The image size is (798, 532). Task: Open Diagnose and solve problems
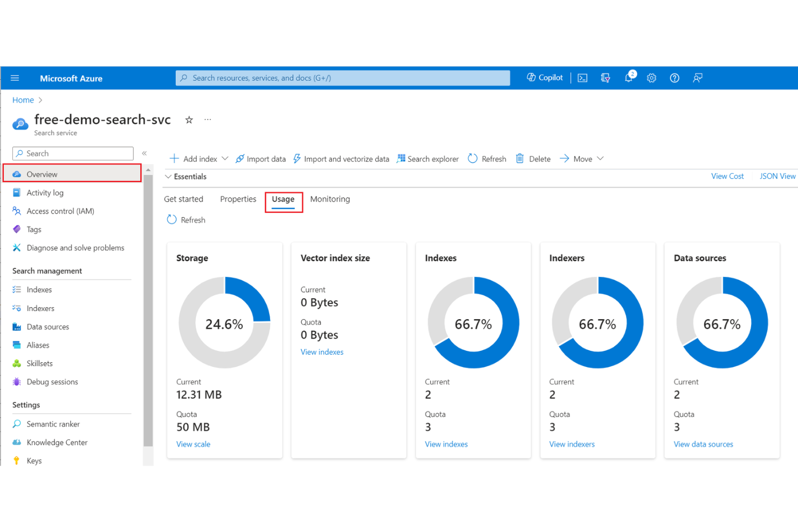pyautogui.click(x=75, y=247)
